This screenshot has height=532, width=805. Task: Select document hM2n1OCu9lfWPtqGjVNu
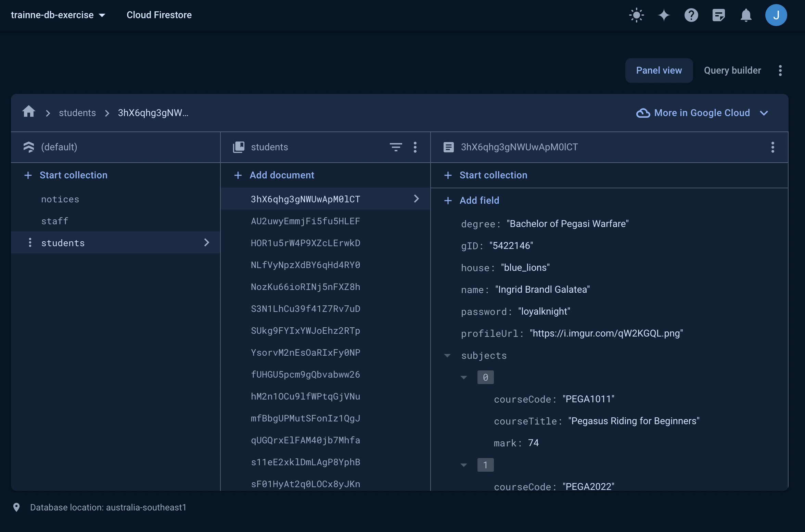(x=325, y=396)
